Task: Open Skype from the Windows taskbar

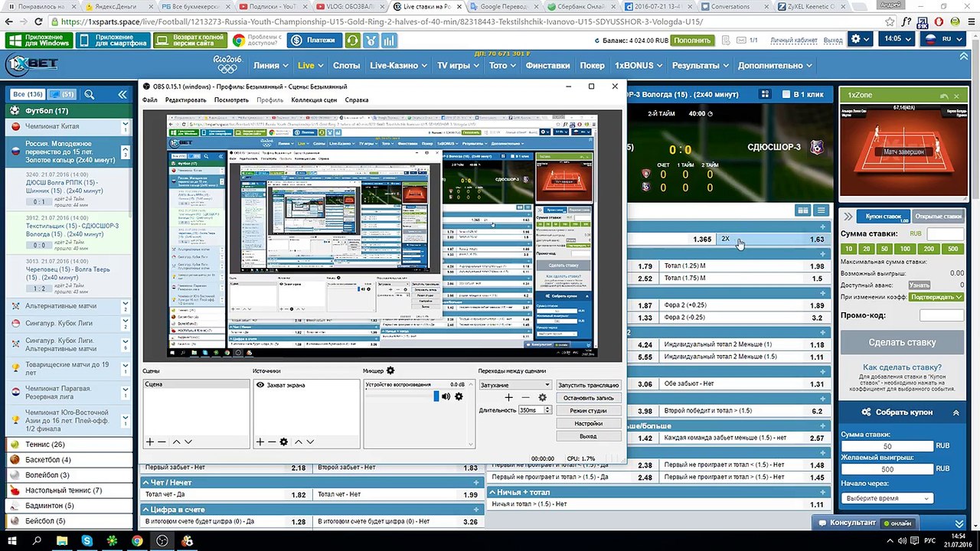Action: pyautogui.click(x=87, y=541)
